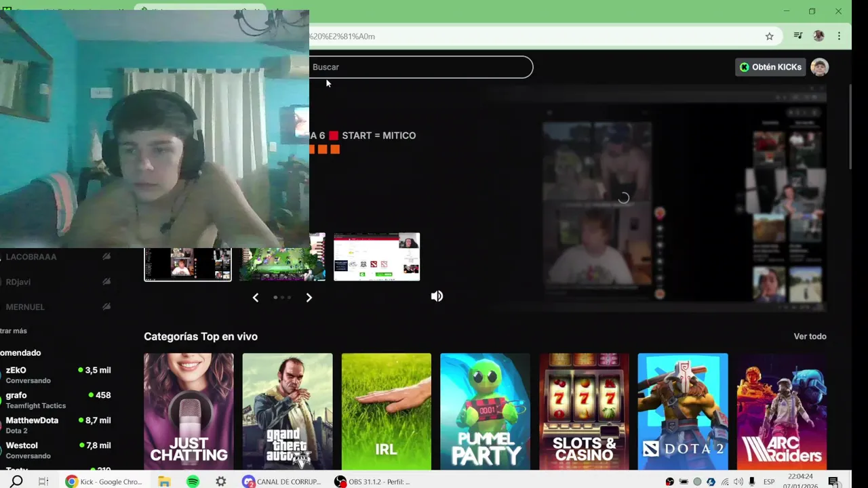Image resolution: width=868 pixels, height=488 pixels.
Task: Open the Pummel Party category
Action: (485, 411)
